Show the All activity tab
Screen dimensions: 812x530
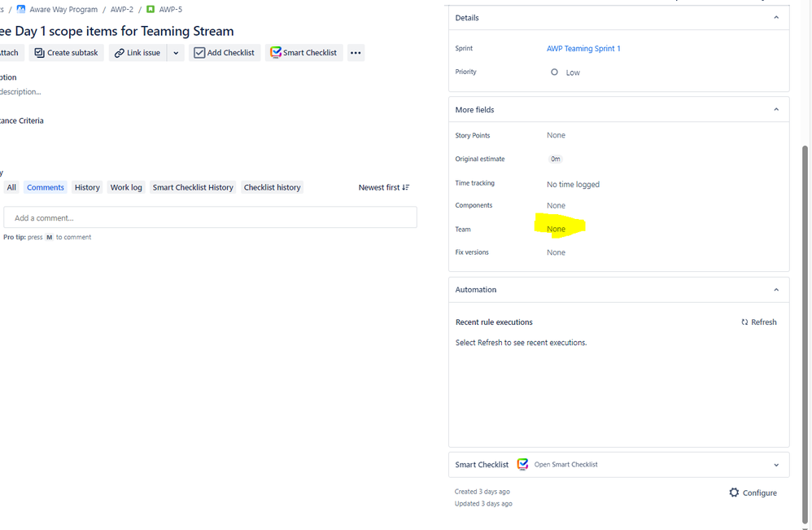pos(11,187)
